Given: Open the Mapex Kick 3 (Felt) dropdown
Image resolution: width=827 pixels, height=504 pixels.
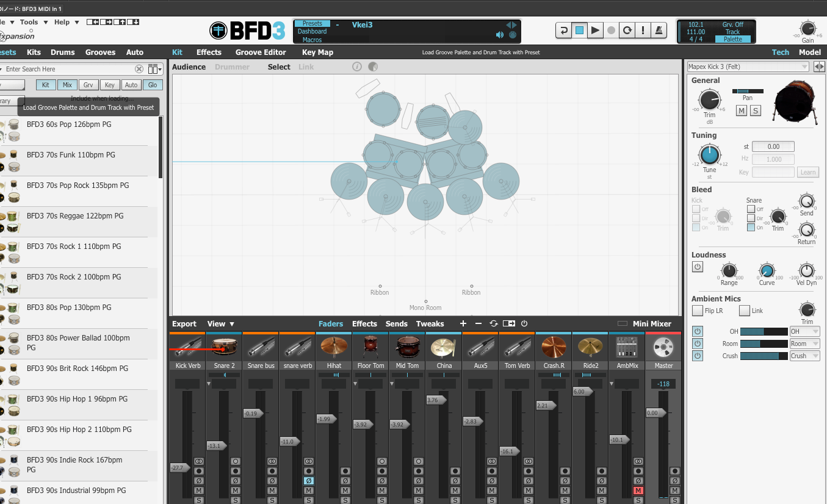Looking at the screenshot, I should pyautogui.click(x=749, y=67).
